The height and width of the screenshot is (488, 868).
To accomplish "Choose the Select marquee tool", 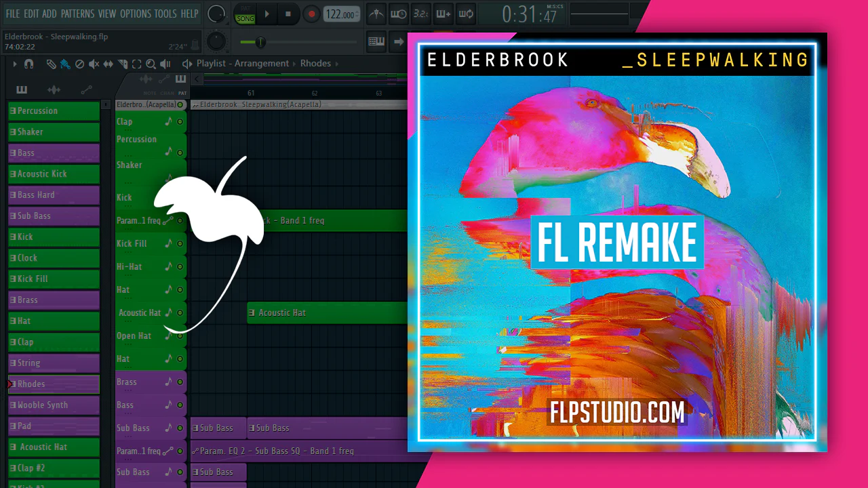I will [137, 64].
